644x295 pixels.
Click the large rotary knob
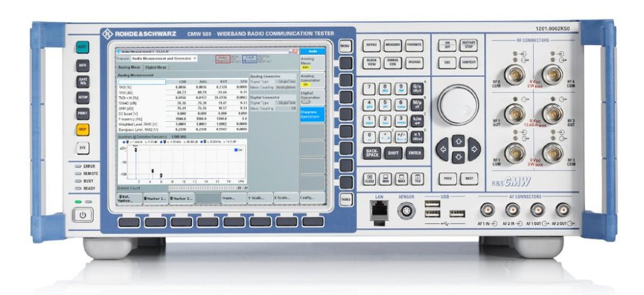[x=458, y=104]
